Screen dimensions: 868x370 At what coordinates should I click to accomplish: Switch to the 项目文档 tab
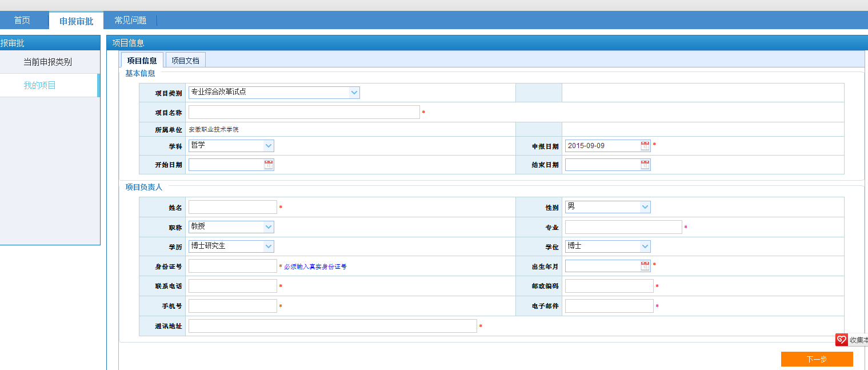(x=185, y=61)
